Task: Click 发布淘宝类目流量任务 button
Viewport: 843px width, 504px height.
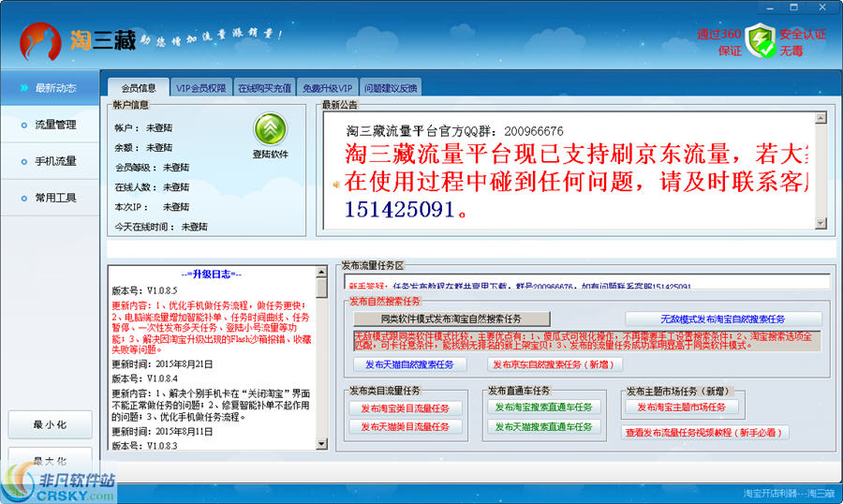Action: tap(405, 408)
